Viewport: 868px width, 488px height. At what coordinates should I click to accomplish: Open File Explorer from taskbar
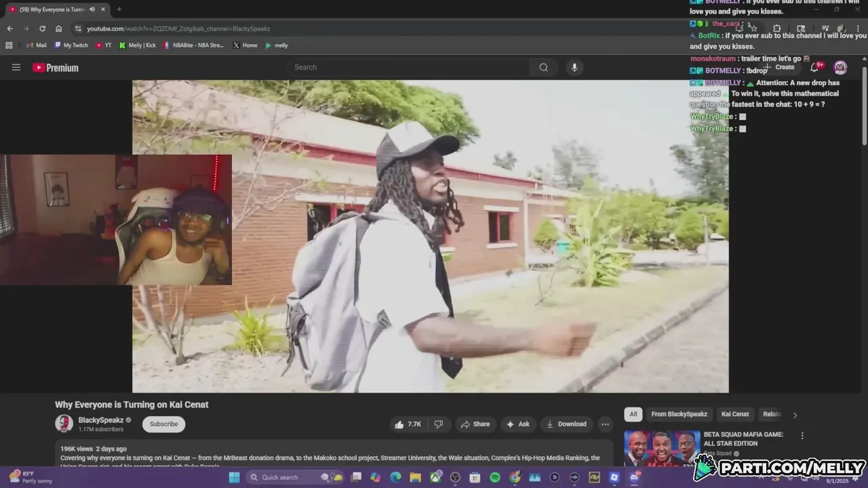[x=415, y=477]
